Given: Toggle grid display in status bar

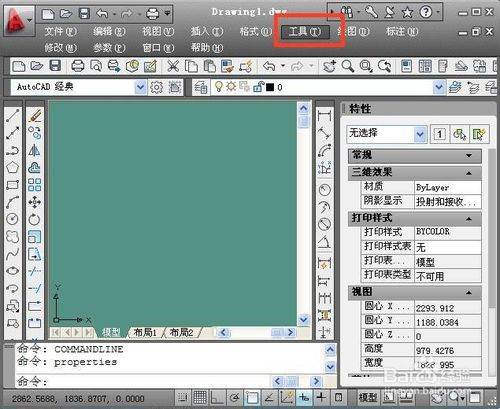Looking at the screenshot, I should (200, 397).
